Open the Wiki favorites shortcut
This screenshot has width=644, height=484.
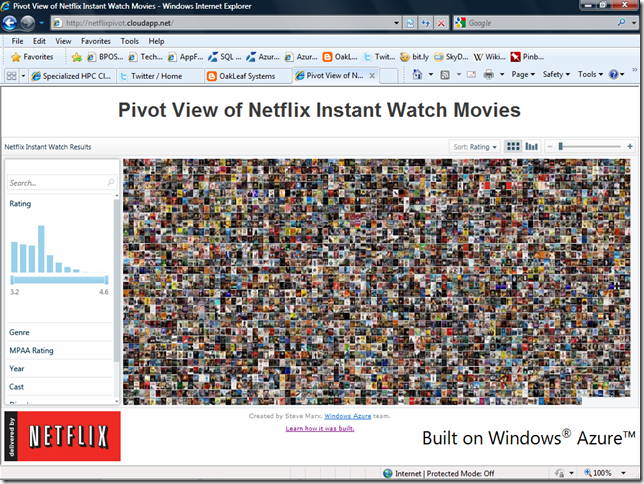pos(489,57)
